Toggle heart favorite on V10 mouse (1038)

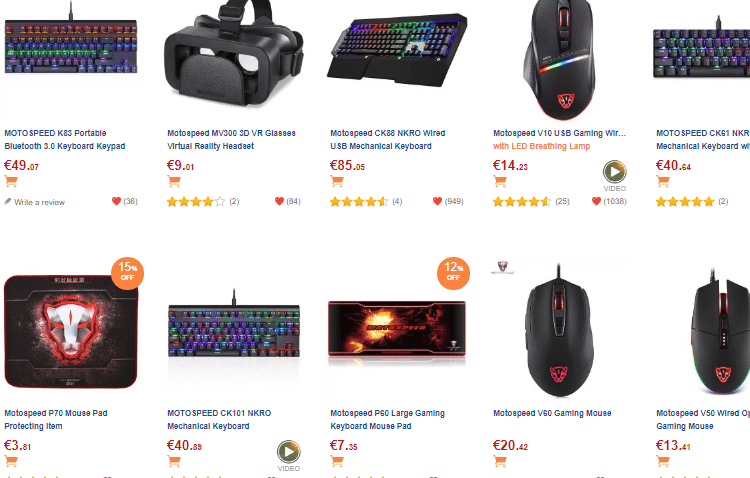click(x=596, y=201)
